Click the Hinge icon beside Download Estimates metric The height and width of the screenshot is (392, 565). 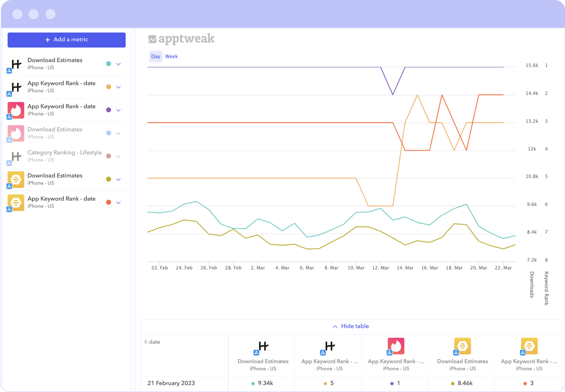16,64
